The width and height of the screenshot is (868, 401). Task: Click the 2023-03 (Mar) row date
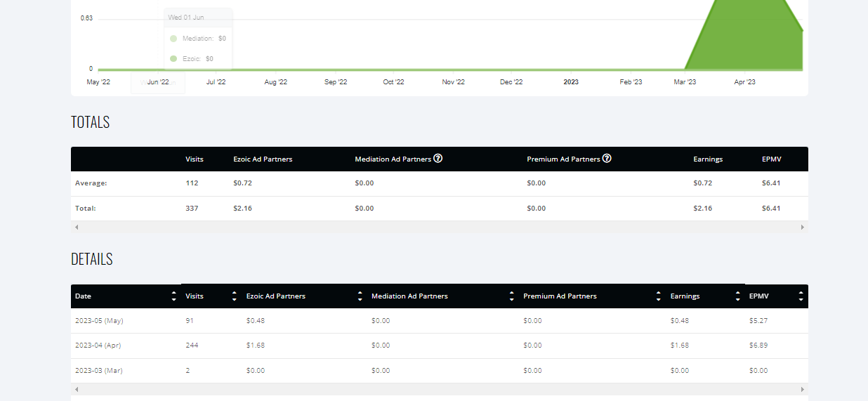coord(98,371)
